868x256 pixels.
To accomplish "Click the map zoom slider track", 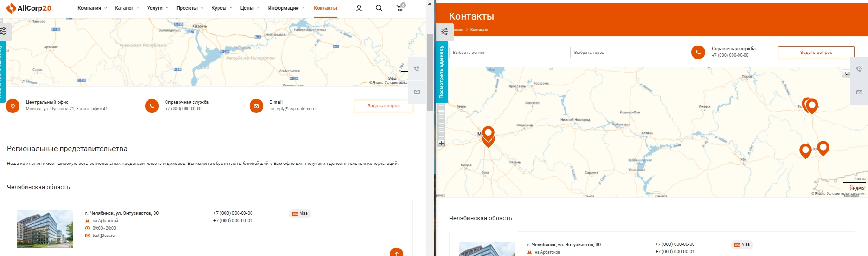I will [x=441, y=122].
